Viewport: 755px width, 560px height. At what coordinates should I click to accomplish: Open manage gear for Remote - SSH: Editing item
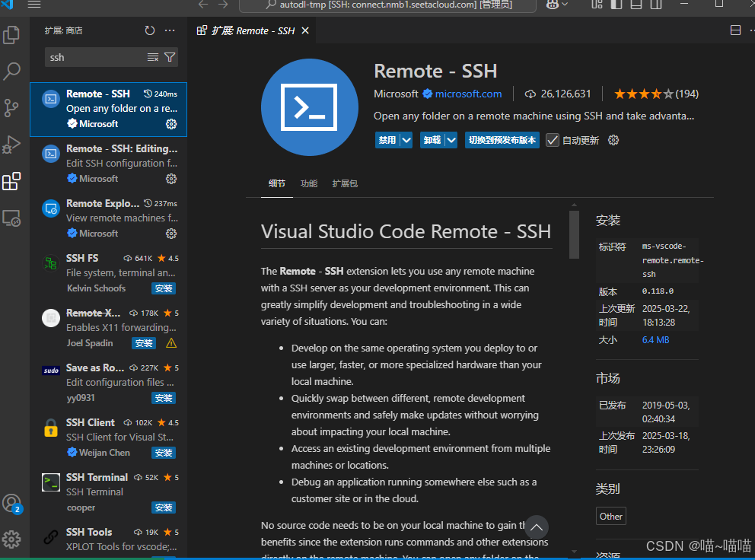(171, 179)
